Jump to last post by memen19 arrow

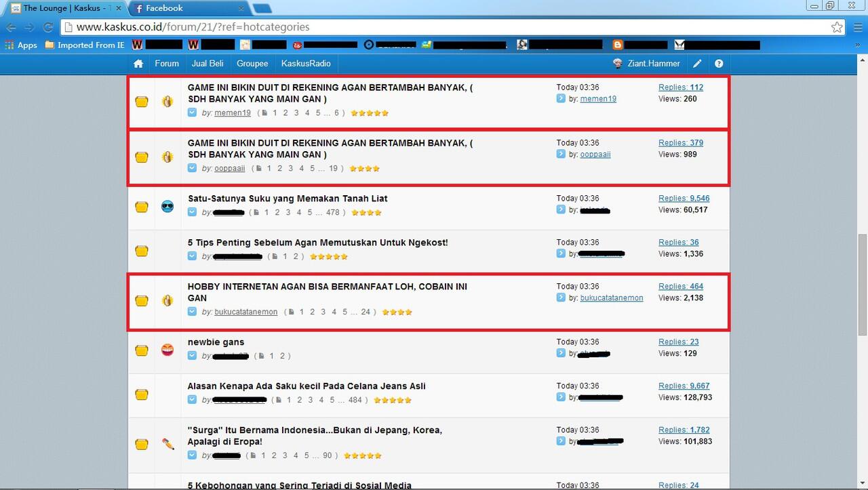pyautogui.click(x=561, y=98)
